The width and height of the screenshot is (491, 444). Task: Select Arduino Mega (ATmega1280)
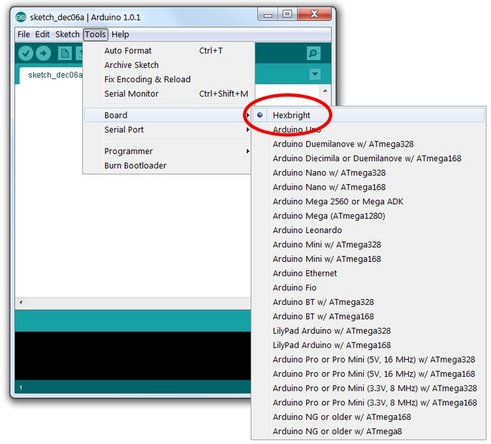click(368, 216)
